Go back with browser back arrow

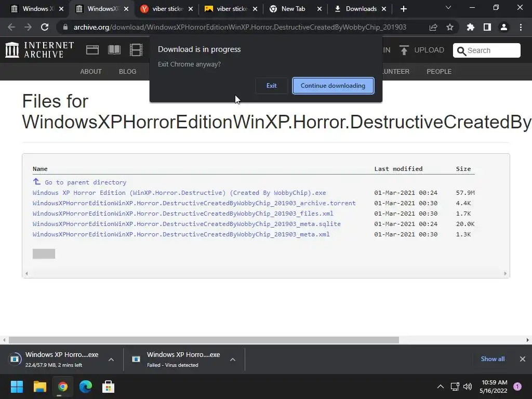point(11,27)
